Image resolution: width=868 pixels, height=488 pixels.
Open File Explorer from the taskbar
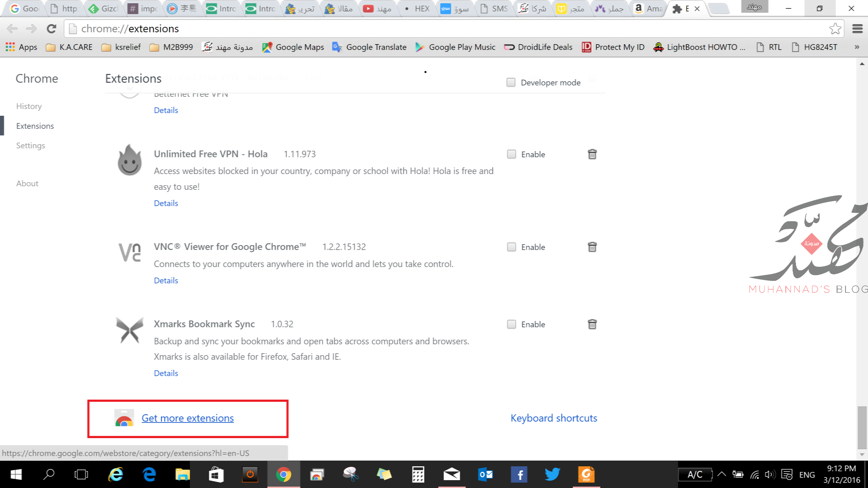click(x=182, y=474)
